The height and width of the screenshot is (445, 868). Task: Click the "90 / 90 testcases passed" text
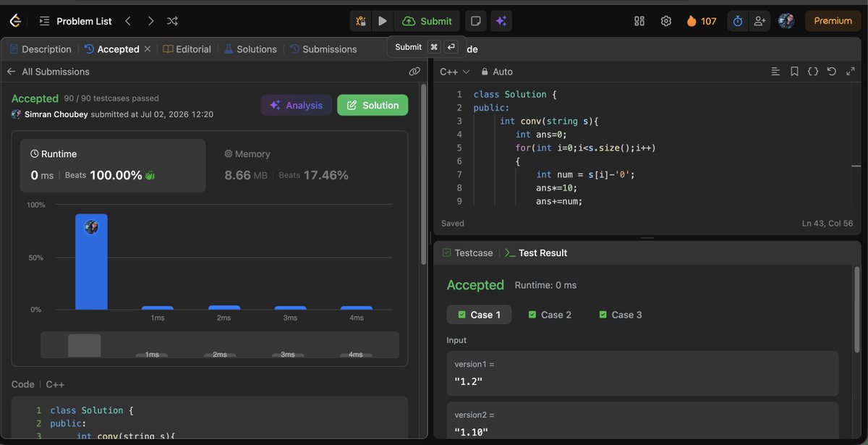click(111, 98)
